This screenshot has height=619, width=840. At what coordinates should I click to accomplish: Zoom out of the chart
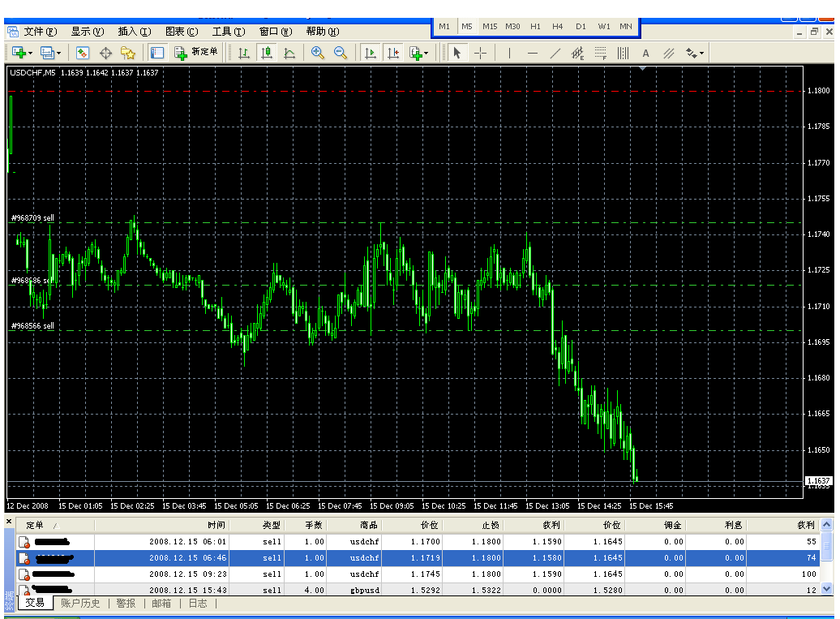[341, 53]
